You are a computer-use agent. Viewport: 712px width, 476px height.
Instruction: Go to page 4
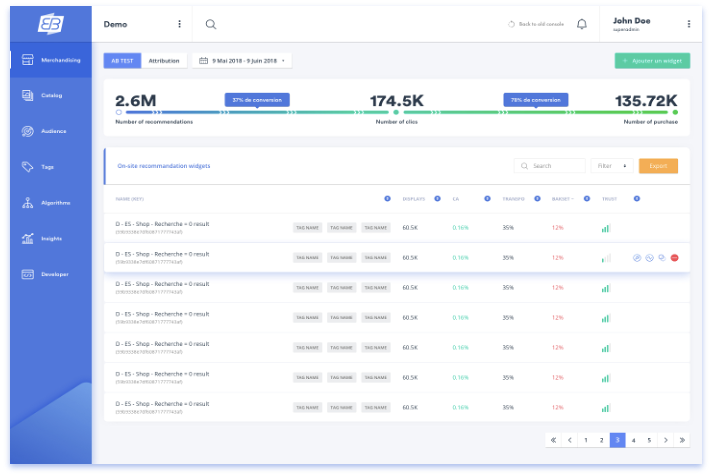[x=633, y=440]
